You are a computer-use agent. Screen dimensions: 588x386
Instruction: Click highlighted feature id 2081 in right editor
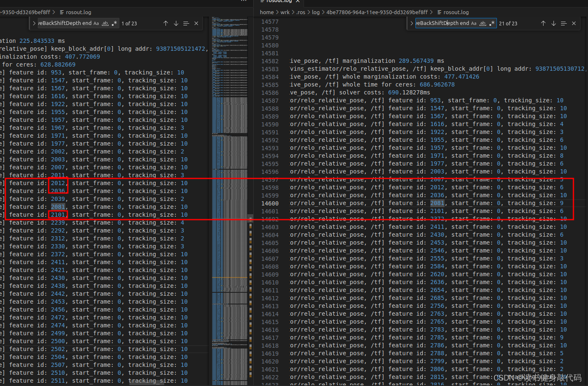[x=437, y=203]
